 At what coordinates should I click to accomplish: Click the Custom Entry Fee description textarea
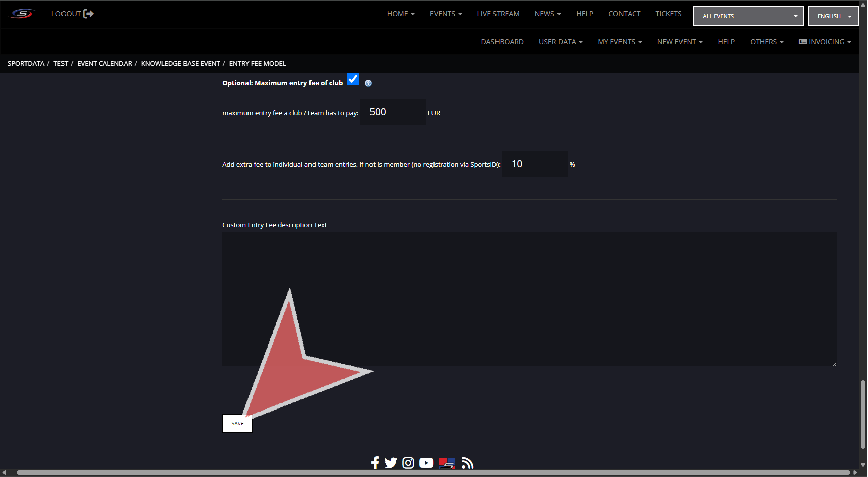click(x=529, y=299)
